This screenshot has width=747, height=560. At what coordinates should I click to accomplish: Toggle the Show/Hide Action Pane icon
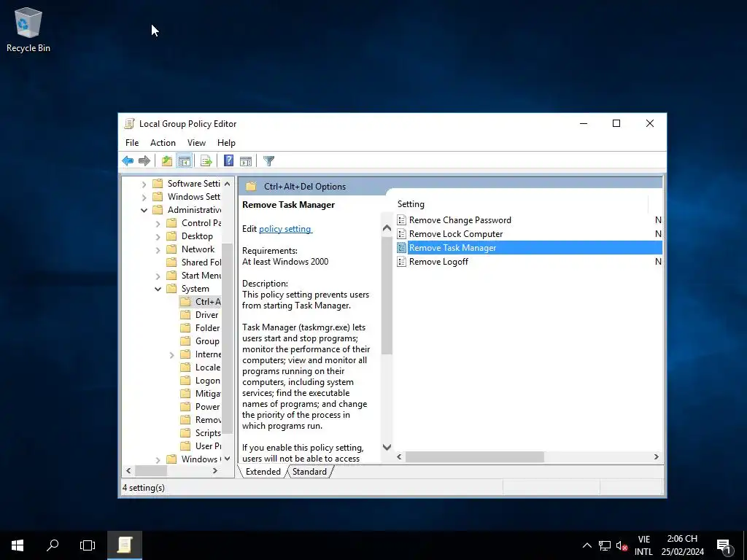[246, 161]
